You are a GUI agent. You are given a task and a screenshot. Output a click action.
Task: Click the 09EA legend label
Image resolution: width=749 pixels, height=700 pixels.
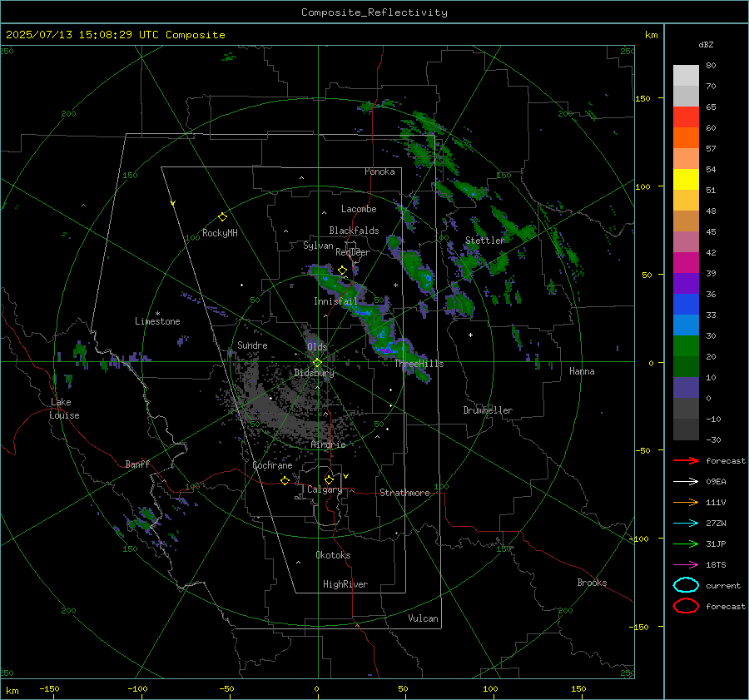(x=716, y=482)
